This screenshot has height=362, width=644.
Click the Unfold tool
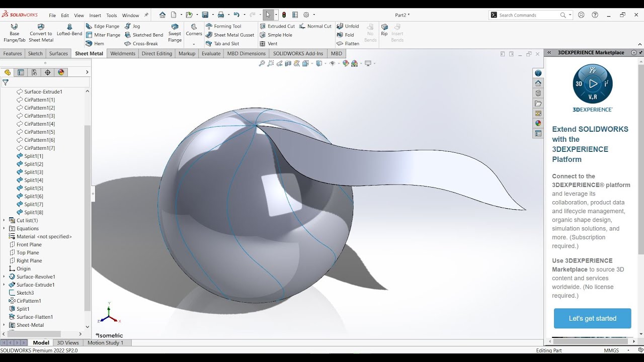click(x=348, y=26)
